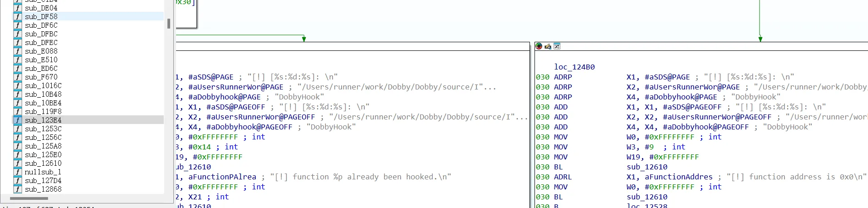Click the node color palette icon
The image size is (868, 208).
(539, 46)
